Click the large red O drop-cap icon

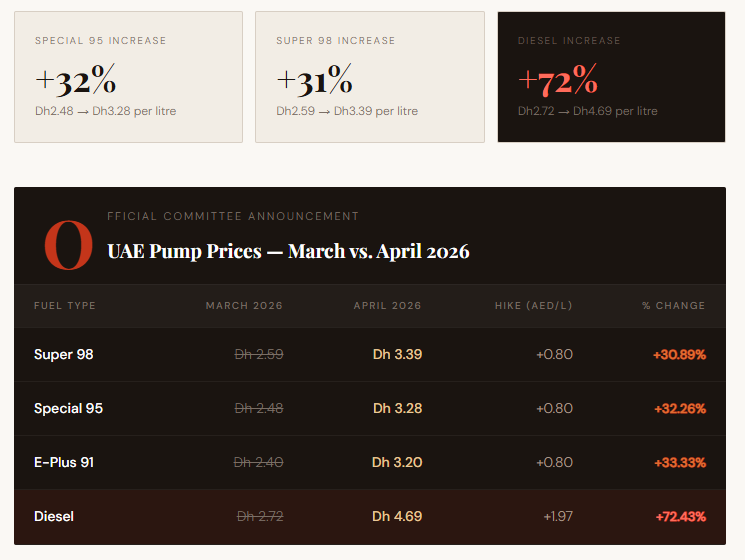[68, 246]
